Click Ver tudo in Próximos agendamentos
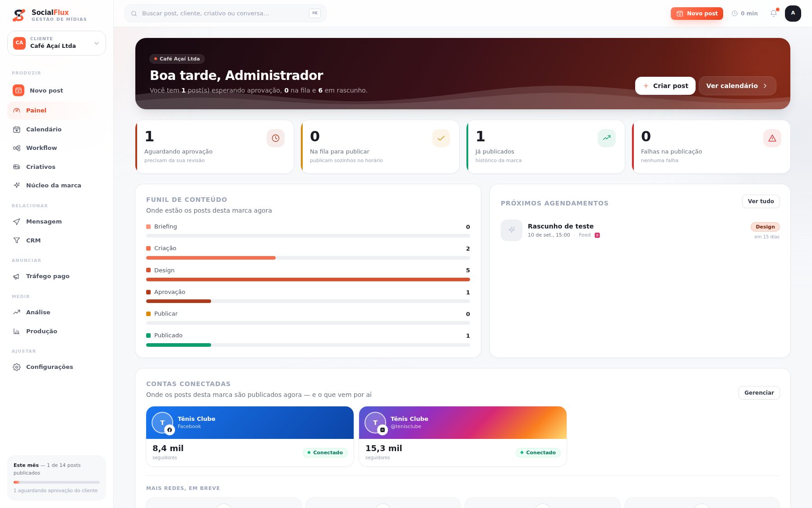Viewport: 812px width, 508px height. (x=761, y=201)
